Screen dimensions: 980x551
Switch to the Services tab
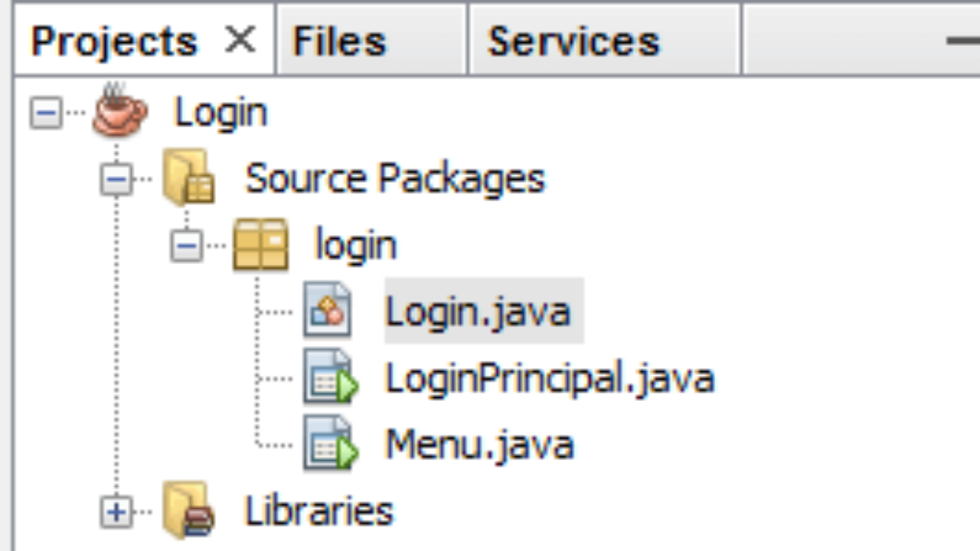573,41
